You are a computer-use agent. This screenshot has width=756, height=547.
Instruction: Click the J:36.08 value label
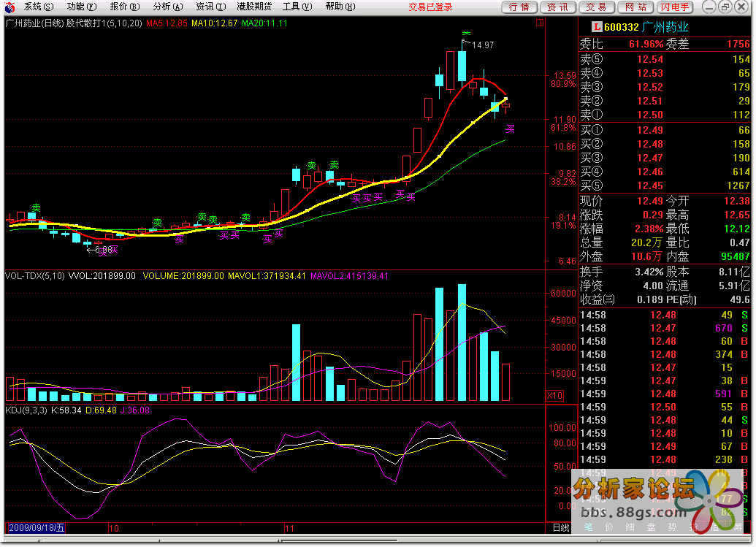click(135, 410)
